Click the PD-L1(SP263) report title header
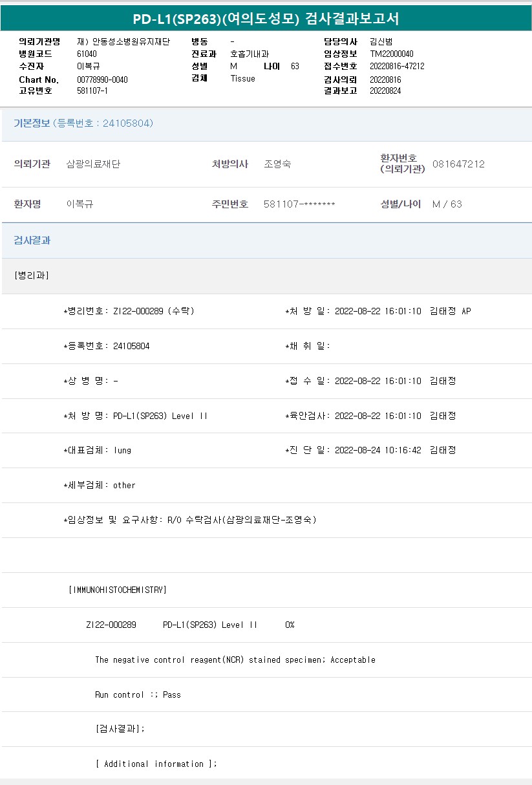 pyautogui.click(x=266, y=19)
